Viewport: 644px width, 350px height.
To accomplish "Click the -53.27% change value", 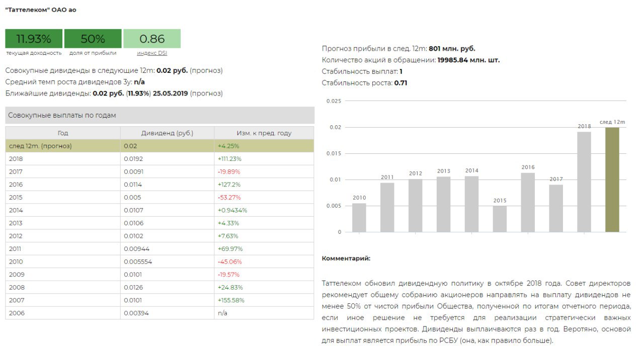I will point(228,198).
